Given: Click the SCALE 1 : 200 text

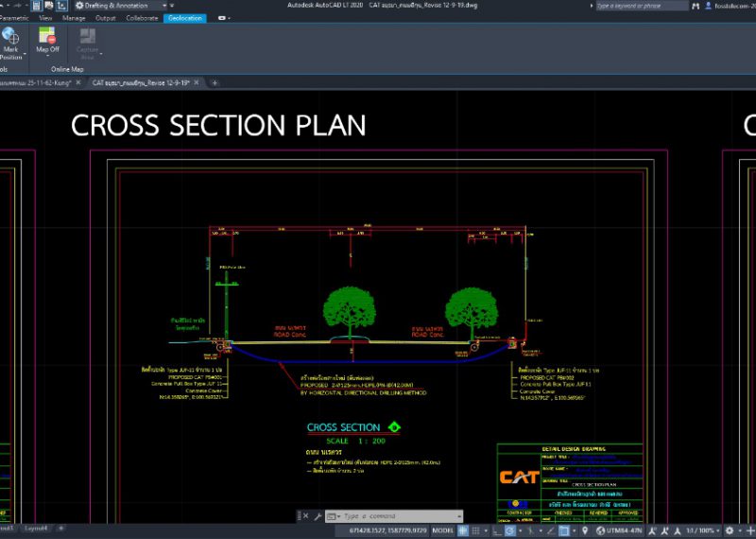Looking at the screenshot, I should click(356, 441).
